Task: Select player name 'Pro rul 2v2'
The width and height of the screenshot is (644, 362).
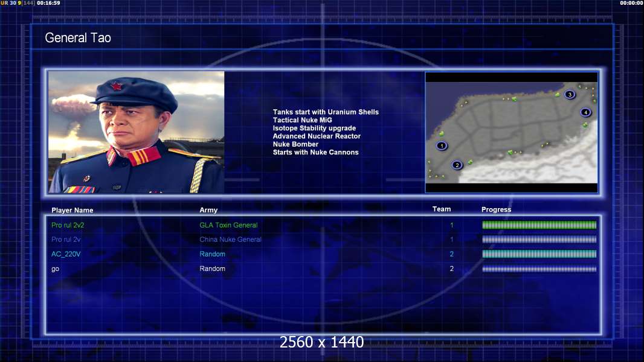Action: click(x=68, y=225)
